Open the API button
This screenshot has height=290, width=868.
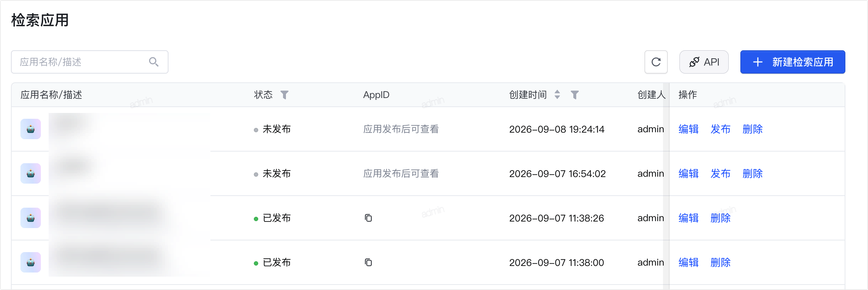[x=704, y=62]
